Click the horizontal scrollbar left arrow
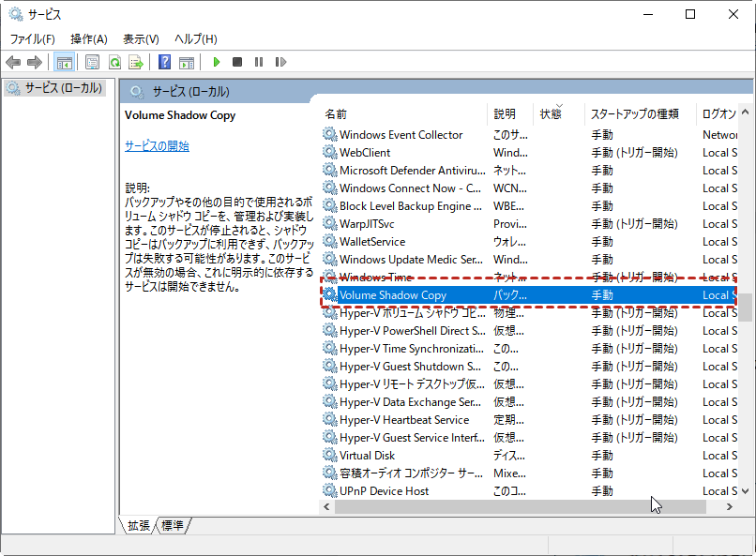Screen dimensions: 756x556 pos(327,506)
